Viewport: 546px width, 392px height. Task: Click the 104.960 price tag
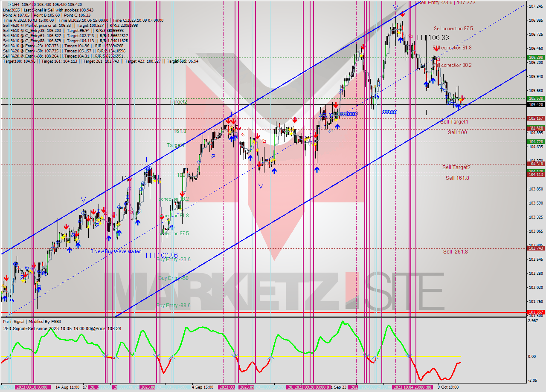[536, 129]
